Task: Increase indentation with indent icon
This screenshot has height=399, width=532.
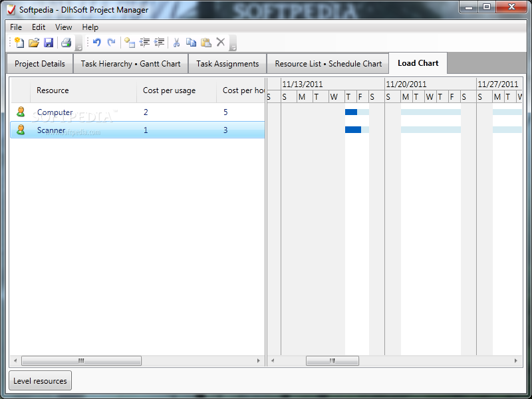Action: (x=159, y=43)
